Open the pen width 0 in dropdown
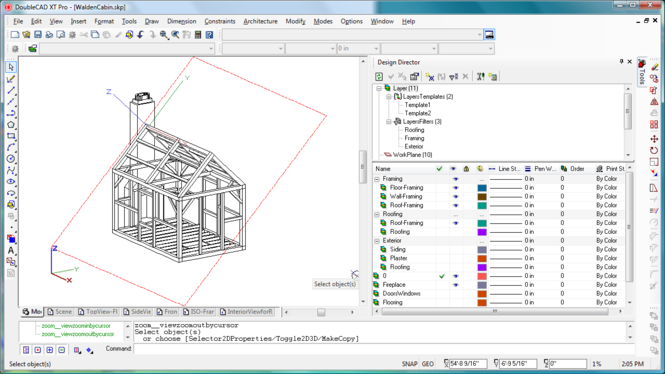This screenshot has height=374, width=665. (358, 49)
